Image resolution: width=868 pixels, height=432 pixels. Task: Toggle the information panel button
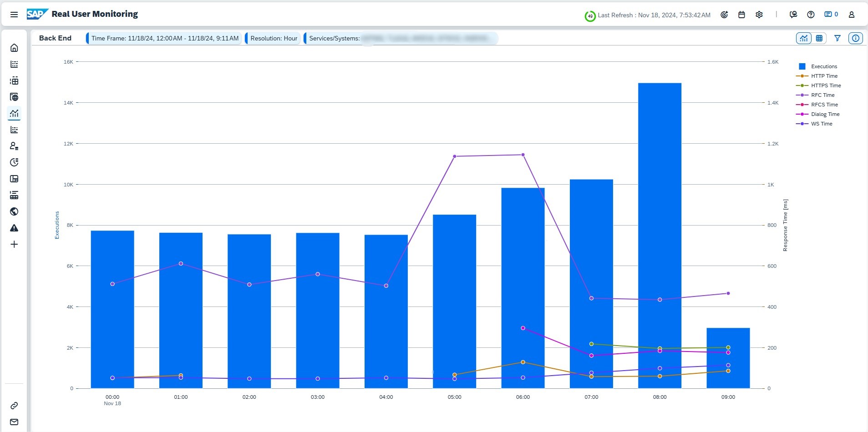tap(856, 38)
